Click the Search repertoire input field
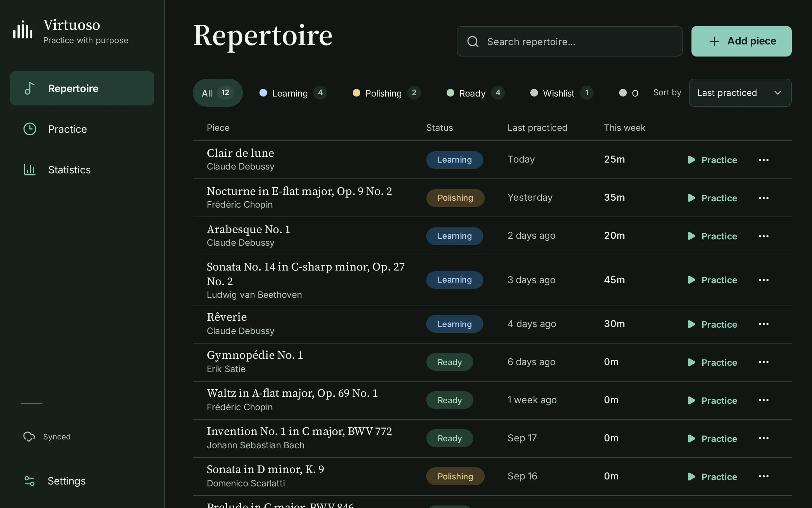 (x=569, y=41)
